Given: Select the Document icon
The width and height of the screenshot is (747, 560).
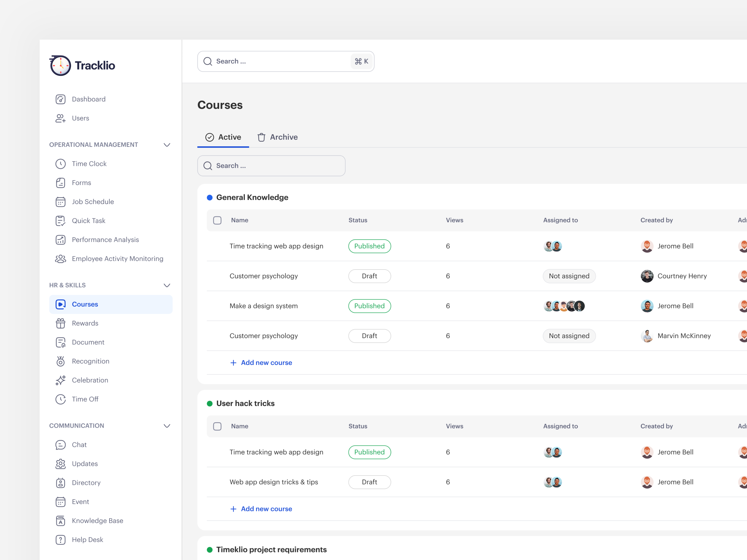Looking at the screenshot, I should [60, 342].
